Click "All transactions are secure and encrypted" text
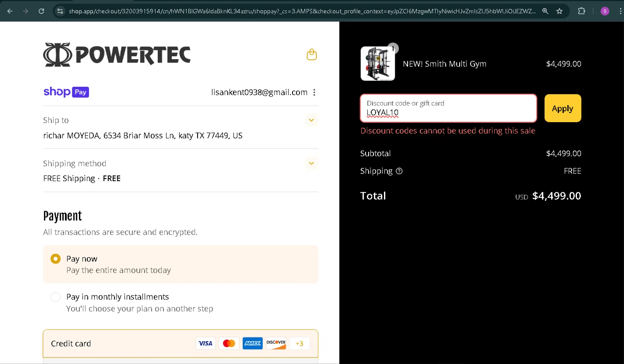The image size is (624, 364). tap(120, 232)
